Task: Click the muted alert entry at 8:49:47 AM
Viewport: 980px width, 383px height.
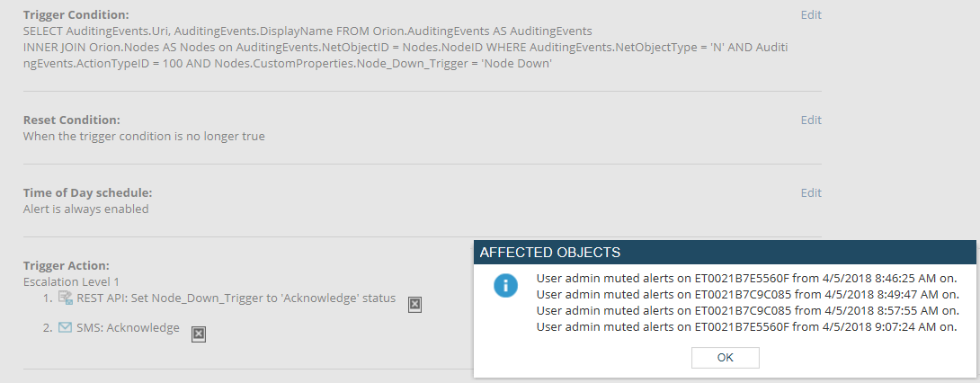Action: tap(745, 294)
